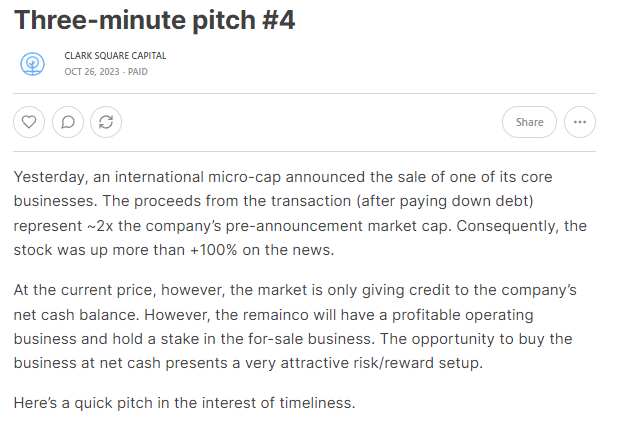618x438 pixels.
Task: Click the #4 in the headline
Action: tap(279, 20)
